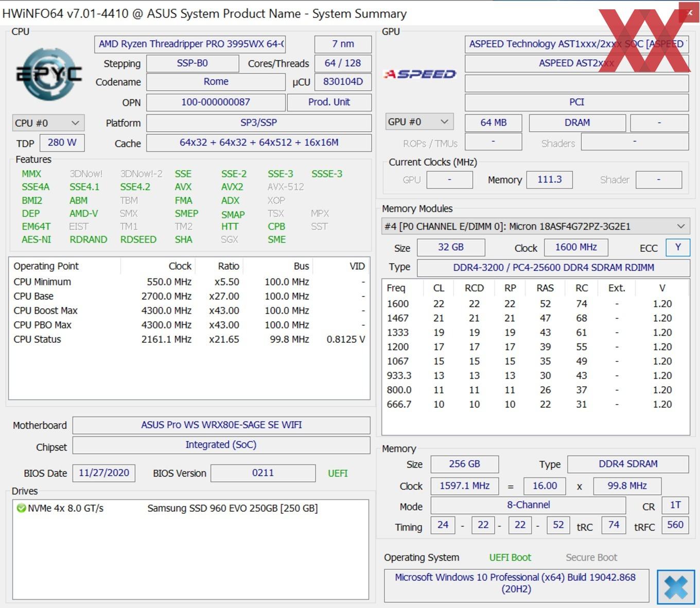Image resolution: width=700 pixels, height=608 pixels.
Task: Click the Windows 10 Professional OS field
Action: [x=516, y=585]
